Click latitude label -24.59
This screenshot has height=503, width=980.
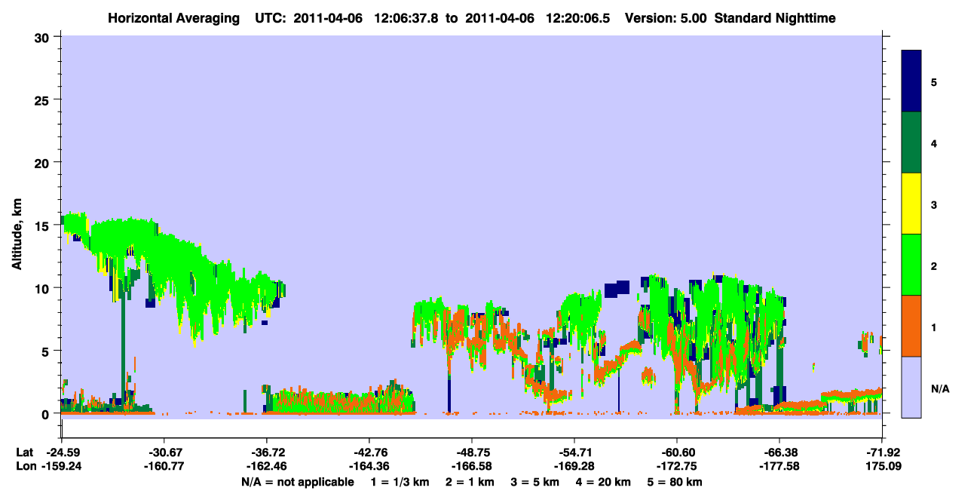pyautogui.click(x=61, y=452)
